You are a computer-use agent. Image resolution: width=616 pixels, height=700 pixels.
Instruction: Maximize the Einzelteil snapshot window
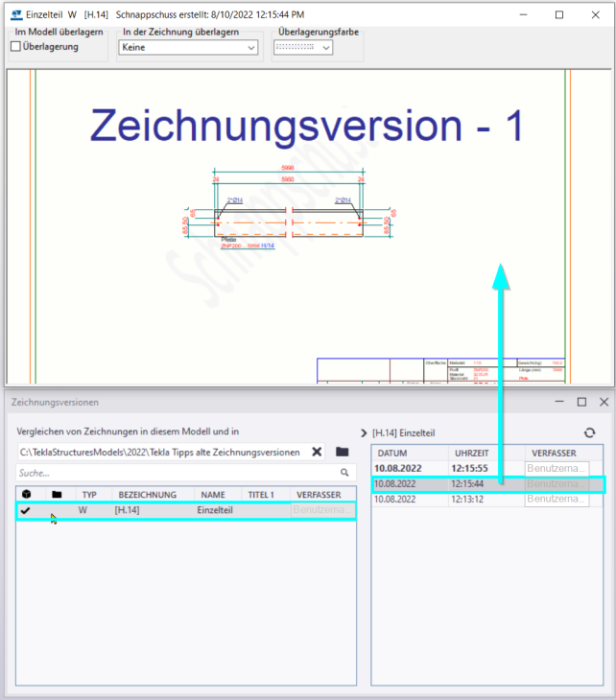pyautogui.click(x=559, y=14)
